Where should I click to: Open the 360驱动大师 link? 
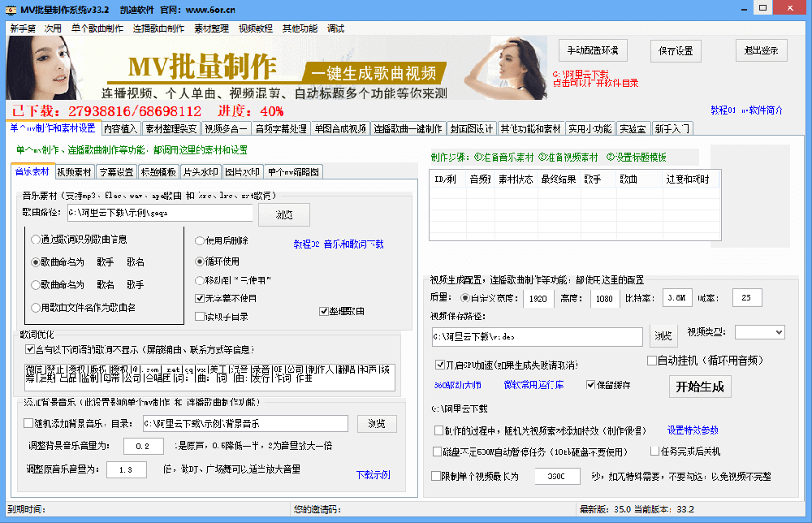(457, 385)
